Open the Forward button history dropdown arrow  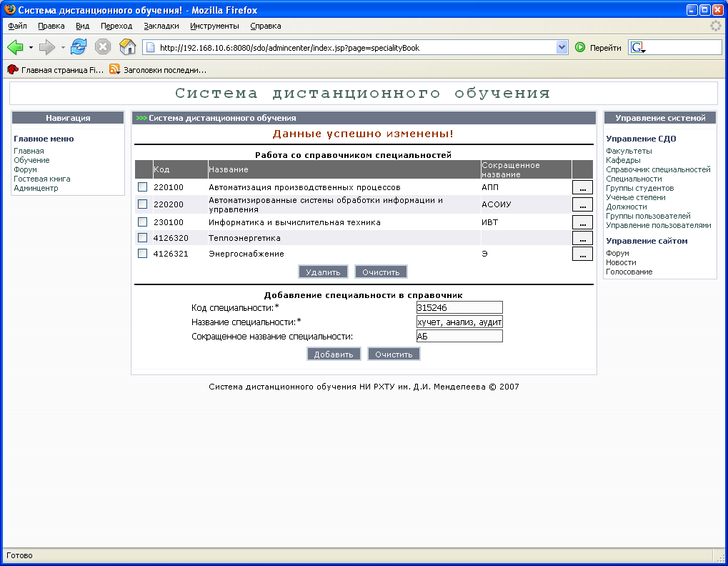coord(63,47)
